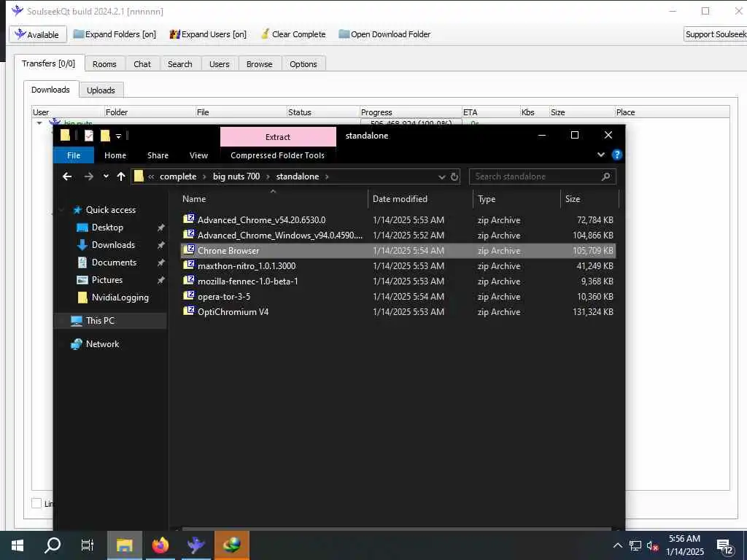The height and width of the screenshot is (560, 747).
Task: Click the OptiChromium V4 zip icon
Action: (x=189, y=311)
